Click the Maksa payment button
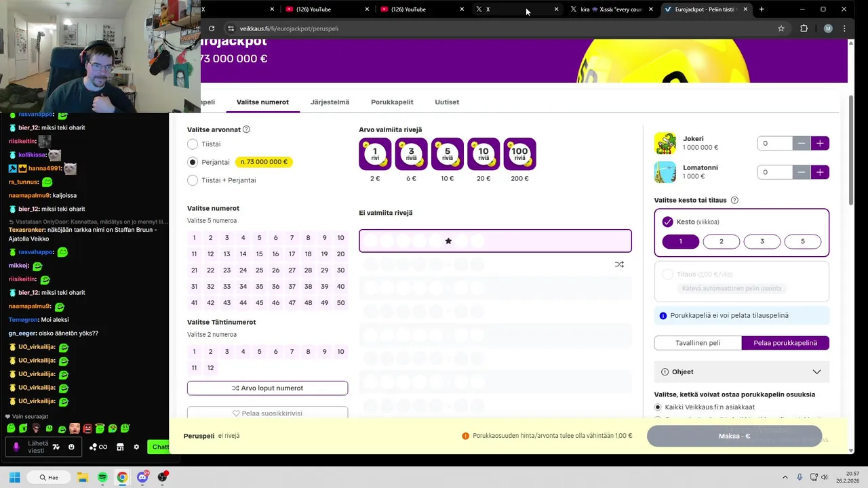Image resolution: width=868 pixels, height=488 pixels. [x=734, y=436]
